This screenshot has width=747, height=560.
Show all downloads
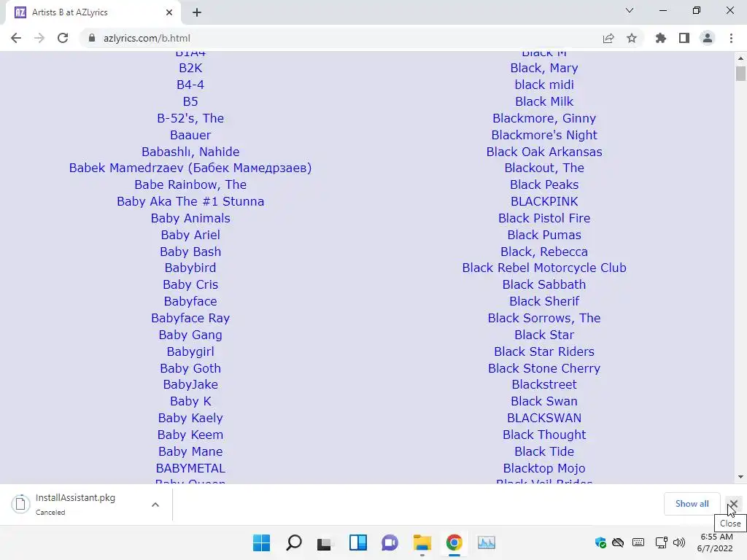(x=692, y=504)
